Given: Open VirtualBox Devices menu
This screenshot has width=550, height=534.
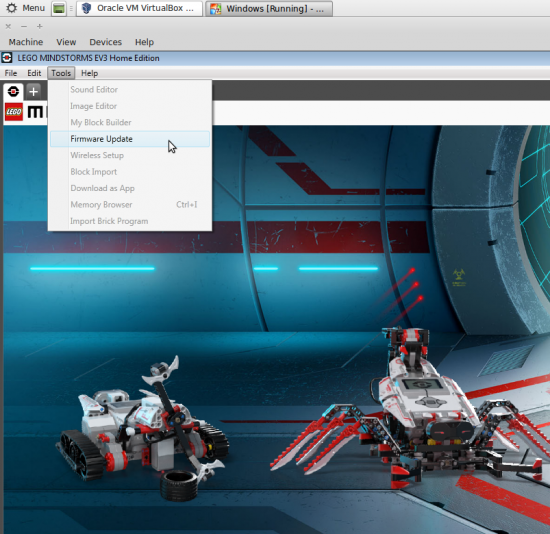Looking at the screenshot, I should (x=106, y=42).
